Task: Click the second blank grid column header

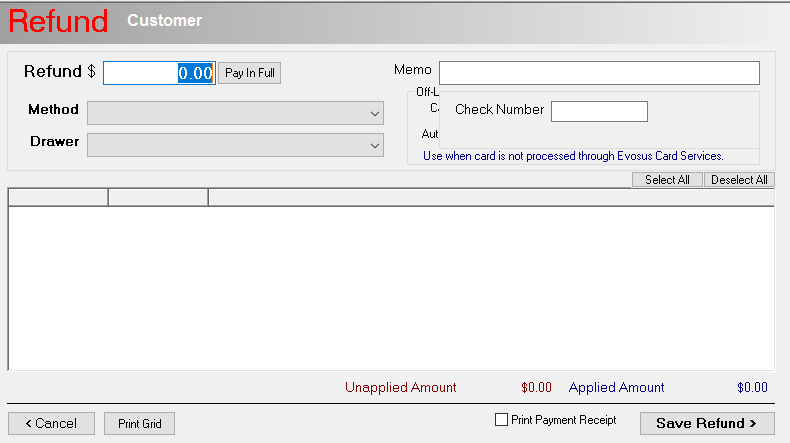Action: tap(158, 197)
